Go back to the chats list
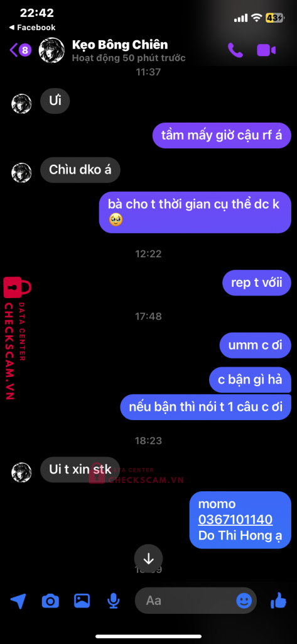Screen dimensions: 297x644 (x=21, y=50)
